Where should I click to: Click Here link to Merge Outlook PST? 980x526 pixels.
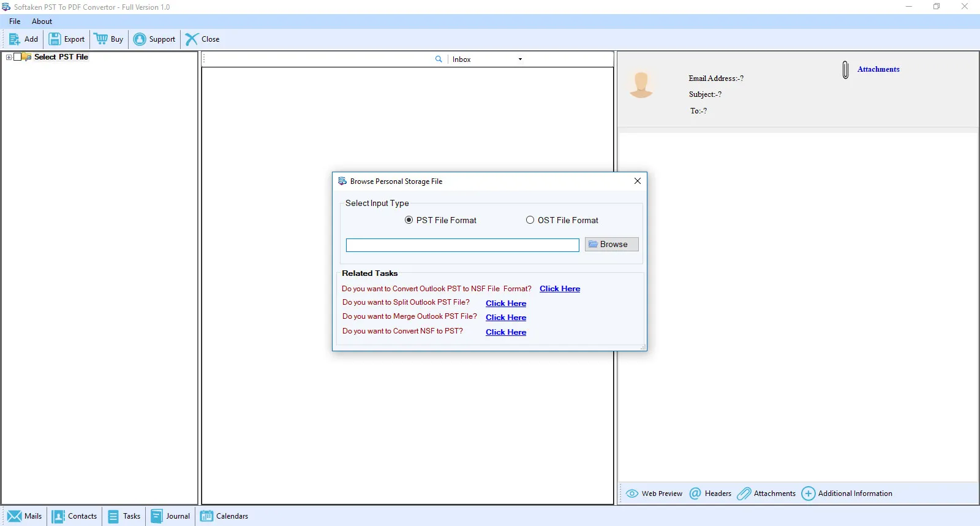(x=506, y=318)
